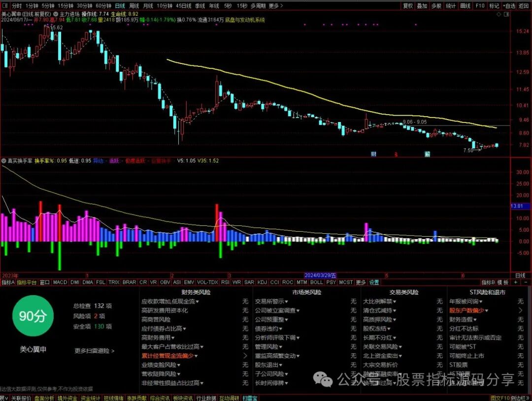Viewport: 532px width, 401px height.
Task: Add stock via +自选 button
Action: pyautogui.click(x=509, y=6)
